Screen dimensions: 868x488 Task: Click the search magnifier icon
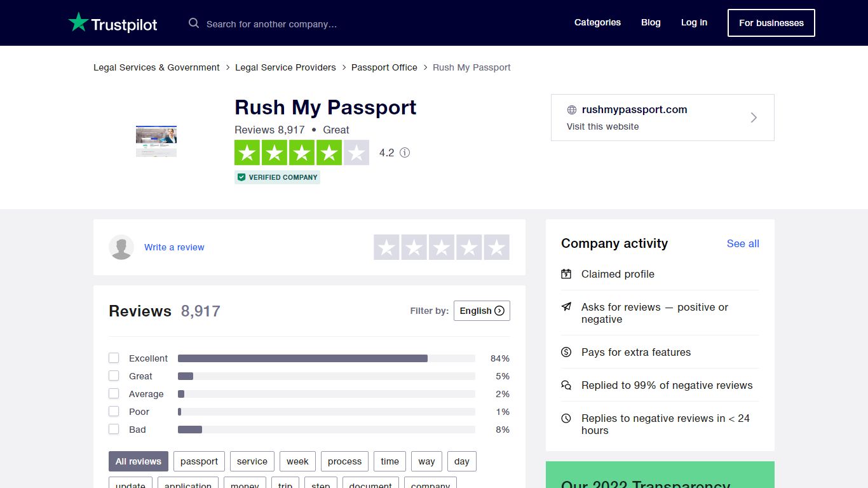(194, 24)
